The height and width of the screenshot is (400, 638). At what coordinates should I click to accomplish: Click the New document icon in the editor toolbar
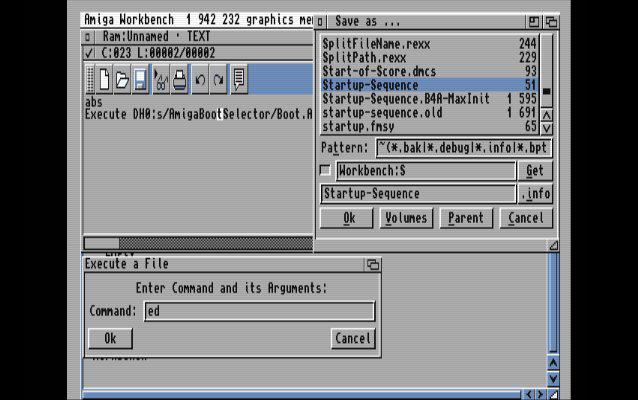point(105,79)
